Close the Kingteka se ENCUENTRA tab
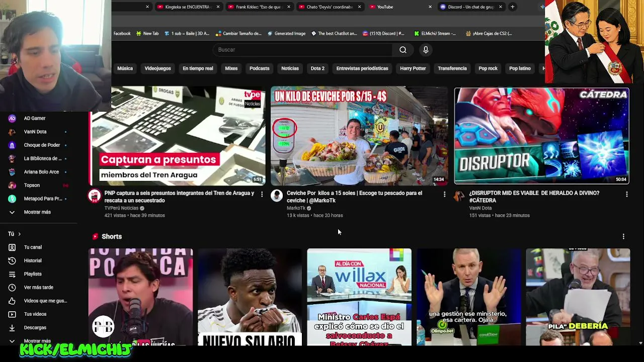 [x=218, y=7]
